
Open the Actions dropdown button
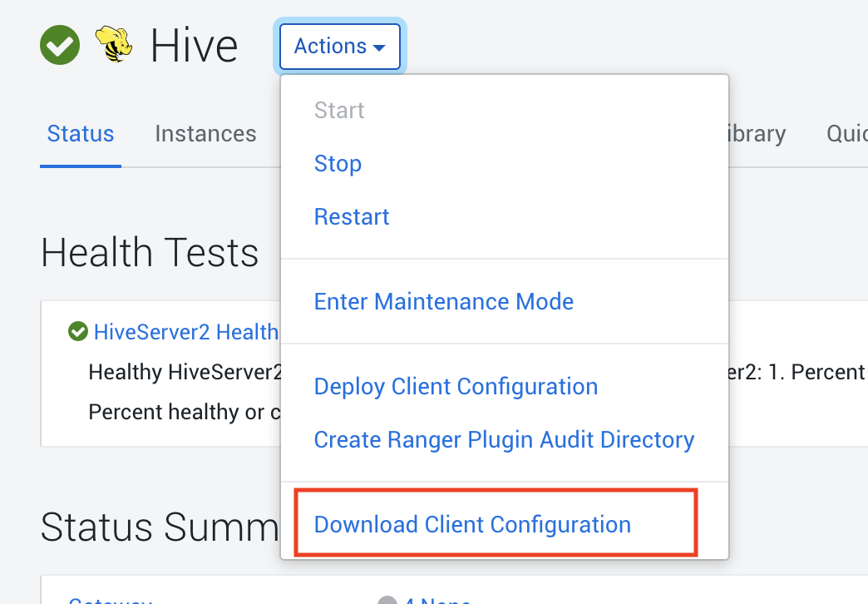click(340, 47)
